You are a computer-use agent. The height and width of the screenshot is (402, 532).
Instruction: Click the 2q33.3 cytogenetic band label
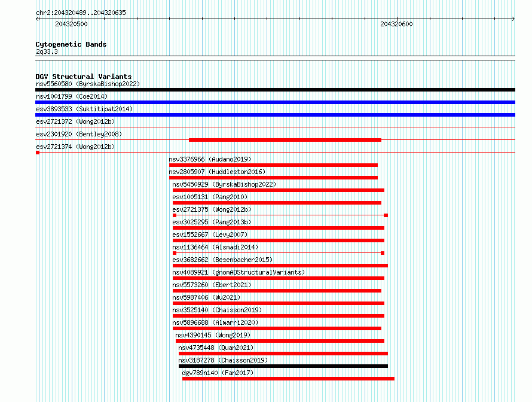click(x=47, y=51)
